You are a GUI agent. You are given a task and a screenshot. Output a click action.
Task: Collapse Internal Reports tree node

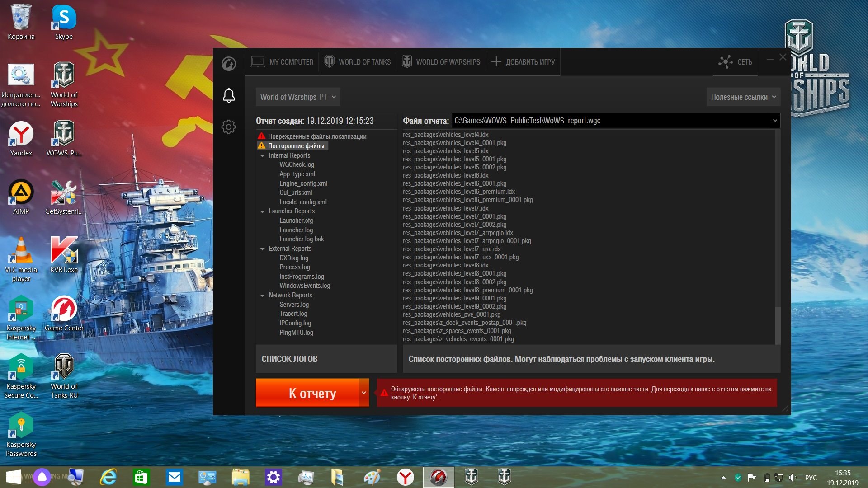pos(262,156)
